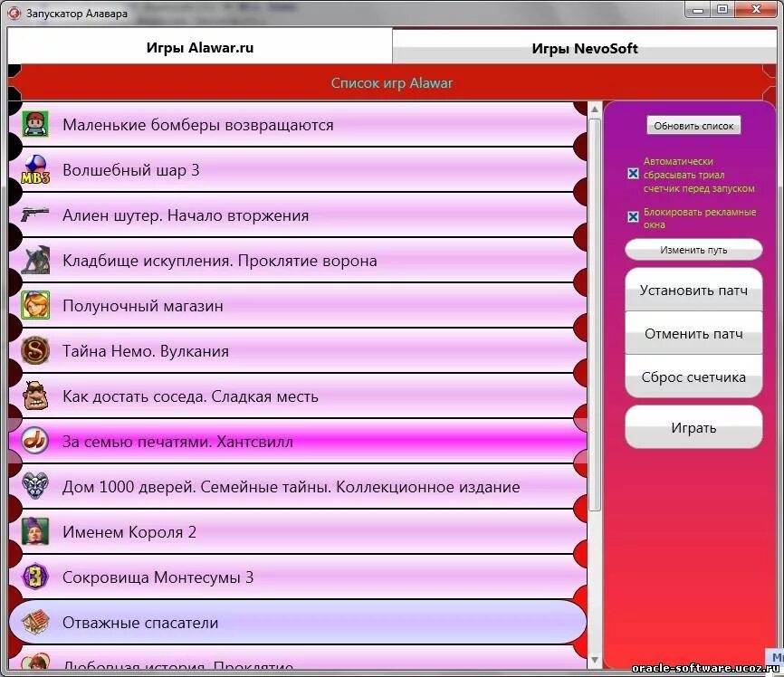Click the Кладбище искупления gargoyle icon
784x677 pixels.
(x=35, y=260)
